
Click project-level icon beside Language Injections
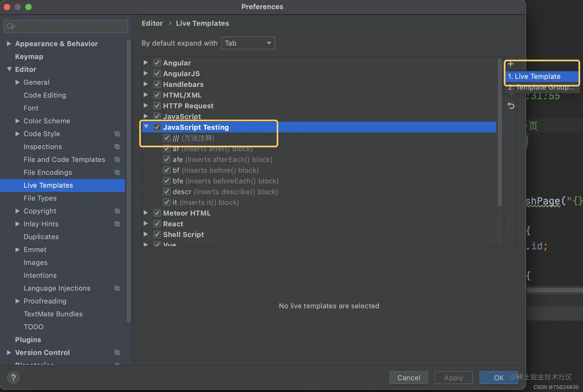(117, 288)
